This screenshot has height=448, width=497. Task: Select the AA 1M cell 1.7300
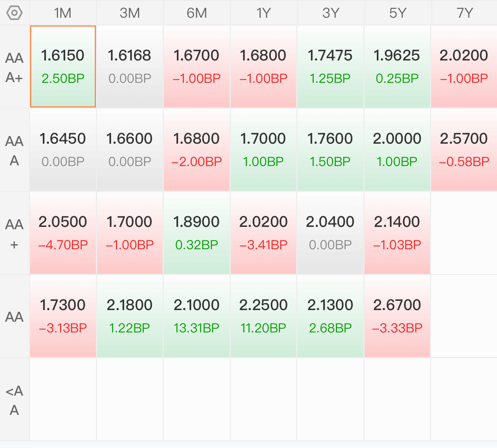click(x=63, y=316)
